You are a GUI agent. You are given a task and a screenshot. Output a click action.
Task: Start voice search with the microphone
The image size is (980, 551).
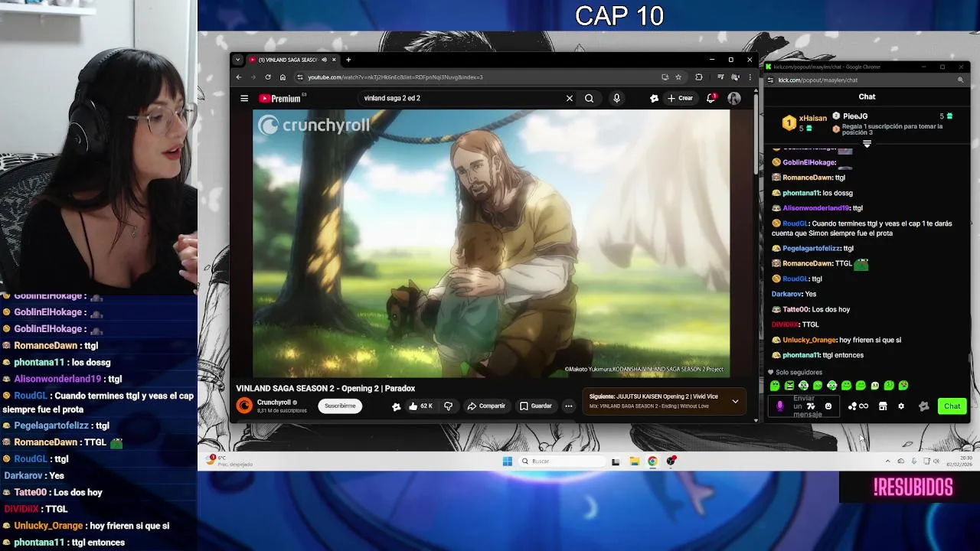(x=616, y=98)
